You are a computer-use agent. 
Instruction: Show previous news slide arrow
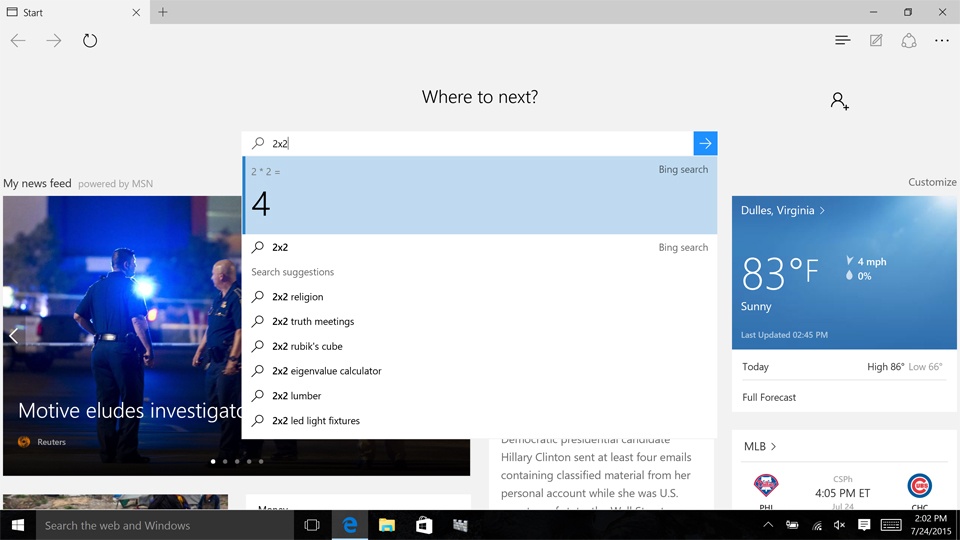[x=13, y=336]
